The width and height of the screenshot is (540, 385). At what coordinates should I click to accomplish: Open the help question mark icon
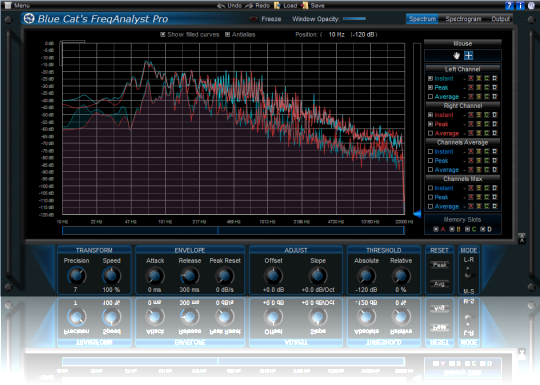pyautogui.click(x=509, y=6)
